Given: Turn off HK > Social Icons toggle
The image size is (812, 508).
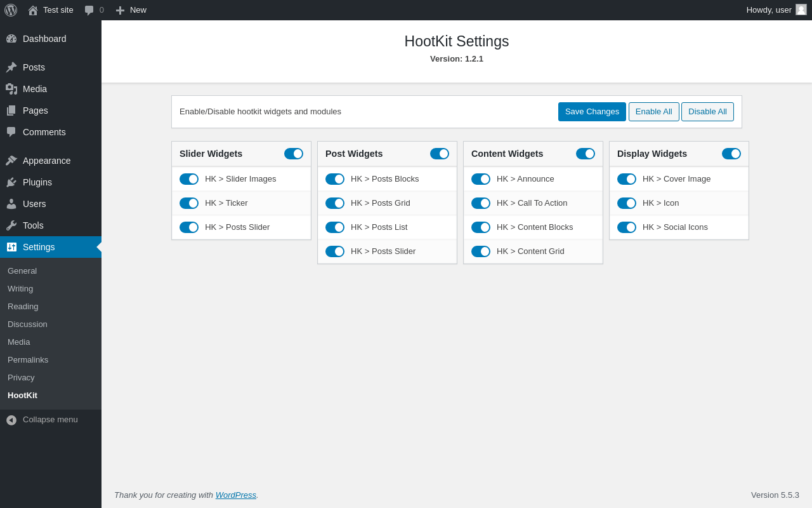Looking at the screenshot, I should (x=627, y=227).
